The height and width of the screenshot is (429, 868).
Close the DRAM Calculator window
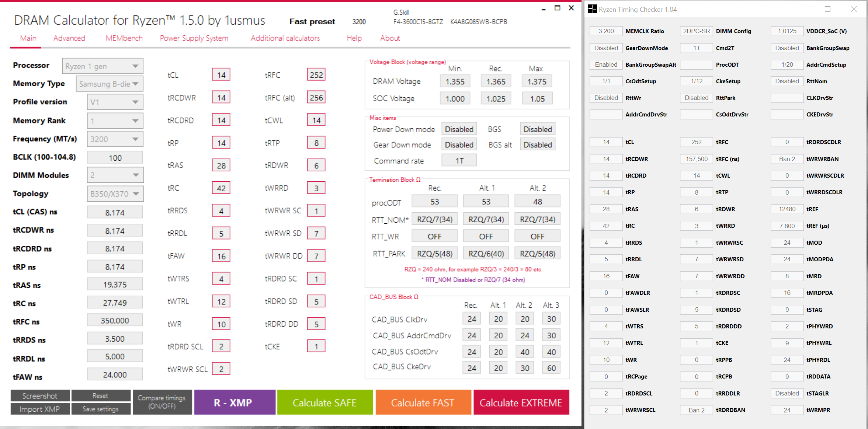coord(571,8)
